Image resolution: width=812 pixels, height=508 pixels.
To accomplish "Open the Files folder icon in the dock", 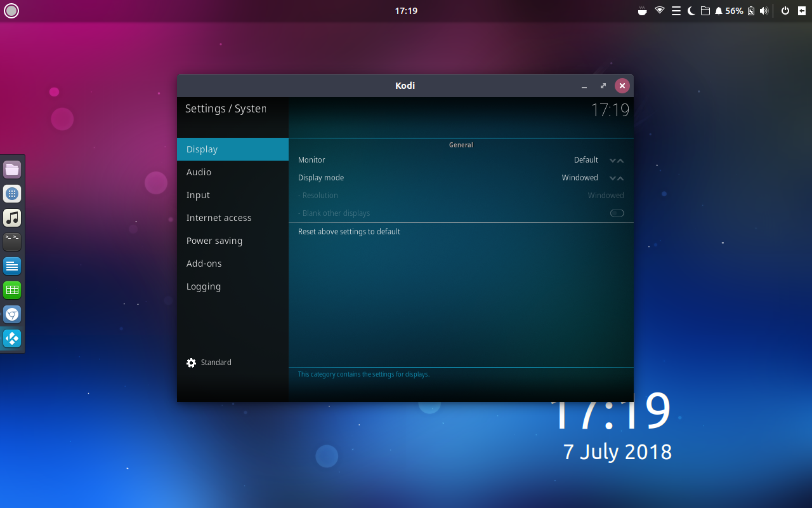I will (12, 170).
